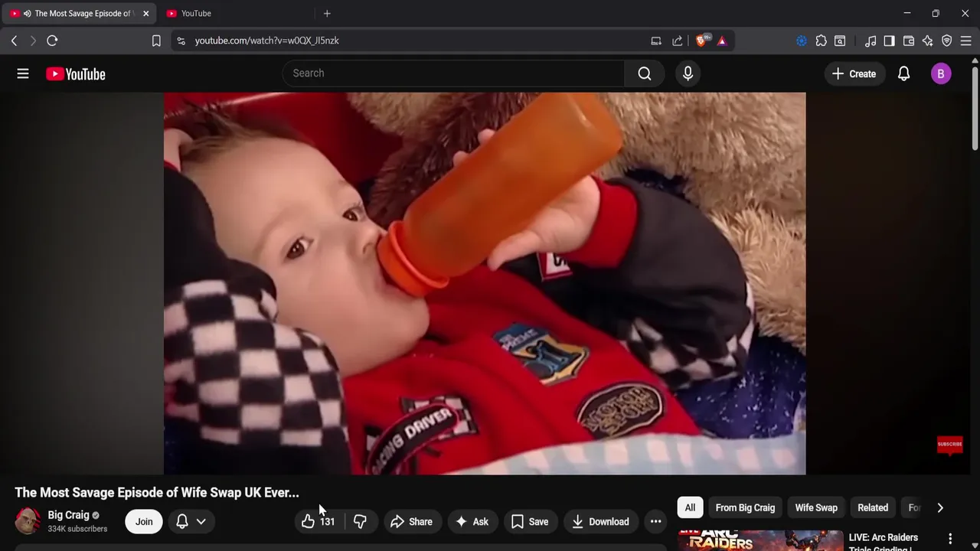Open Brave Rewards triangle icon
The width and height of the screenshot is (980, 551).
tap(722, 41)
